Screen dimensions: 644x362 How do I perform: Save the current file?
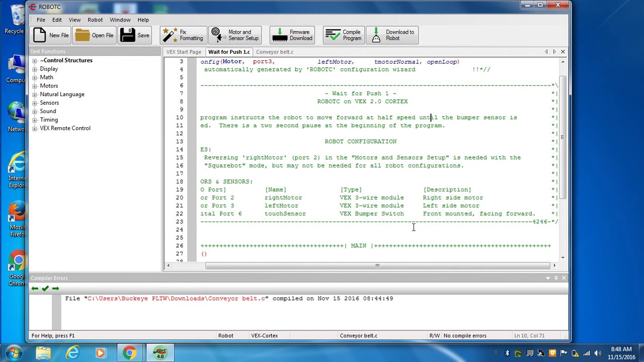[x=135, y=35]
